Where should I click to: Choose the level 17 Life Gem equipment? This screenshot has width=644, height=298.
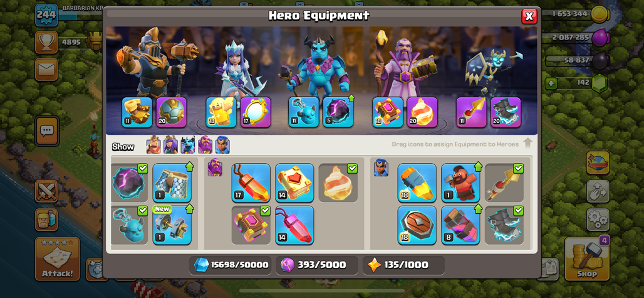[251, 183]
